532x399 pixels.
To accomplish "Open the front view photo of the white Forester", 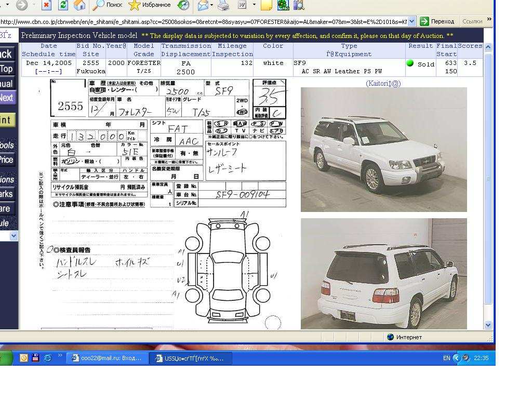I will [384, 150].
